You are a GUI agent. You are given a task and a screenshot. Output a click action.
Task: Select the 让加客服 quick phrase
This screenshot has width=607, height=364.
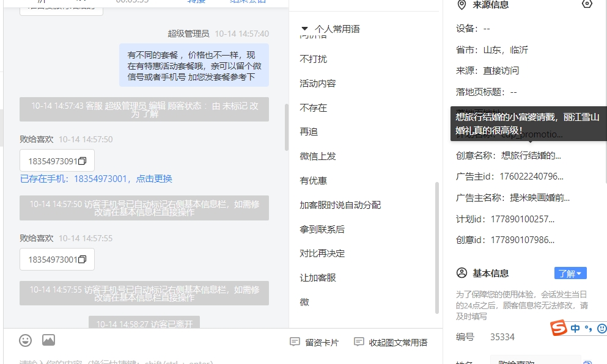318,277
